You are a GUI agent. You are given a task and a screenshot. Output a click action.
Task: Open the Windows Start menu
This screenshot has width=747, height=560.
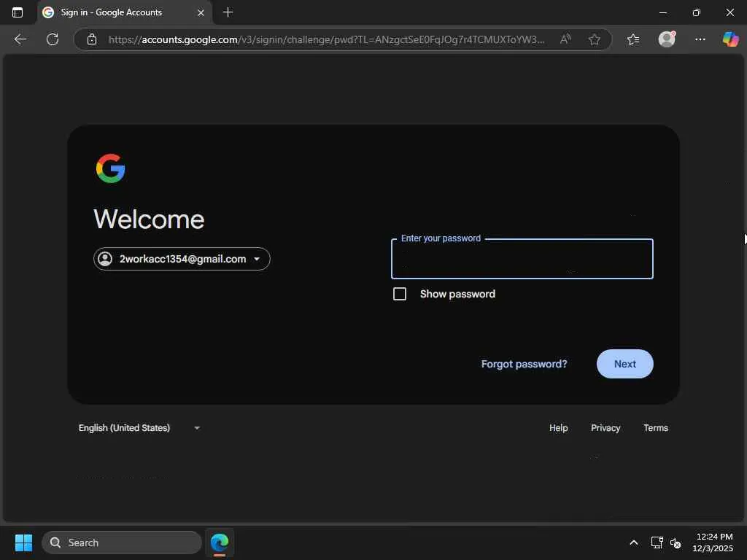tap(23, 542)
